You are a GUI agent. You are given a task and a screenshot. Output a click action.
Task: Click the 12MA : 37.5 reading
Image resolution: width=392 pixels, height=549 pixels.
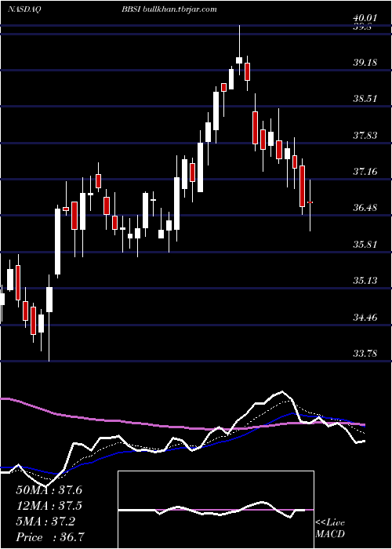(x=49, y=506)
